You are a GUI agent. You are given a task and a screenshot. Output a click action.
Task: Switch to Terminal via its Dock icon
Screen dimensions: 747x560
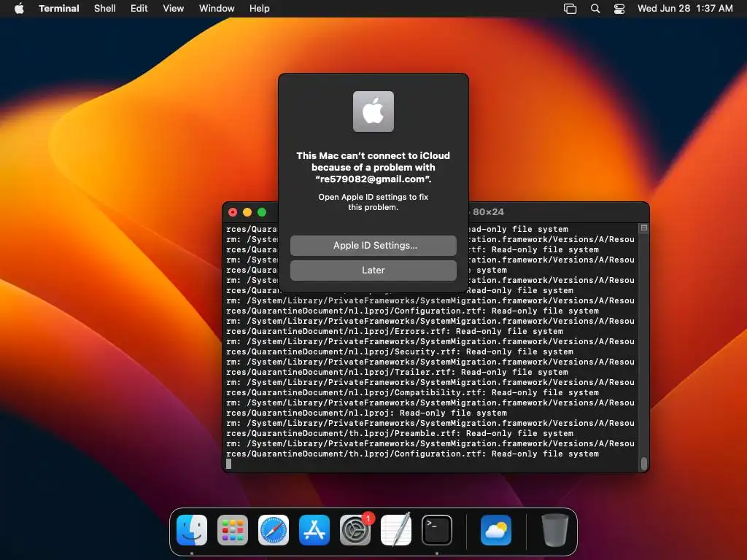click(x=437, y=529)
